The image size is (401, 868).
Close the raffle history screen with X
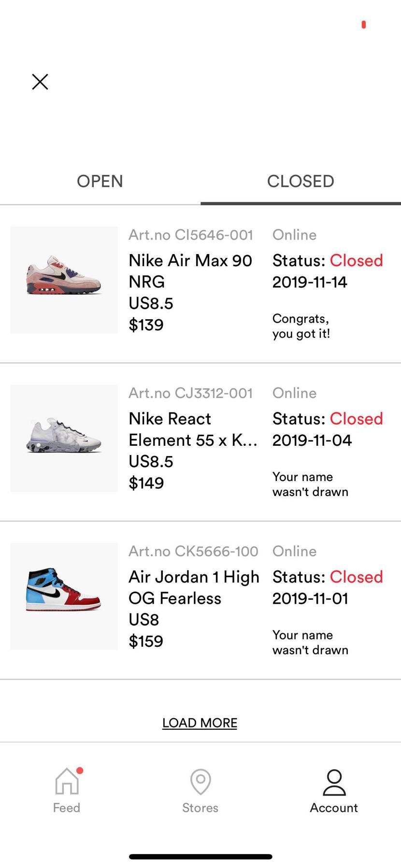[40, 82]
